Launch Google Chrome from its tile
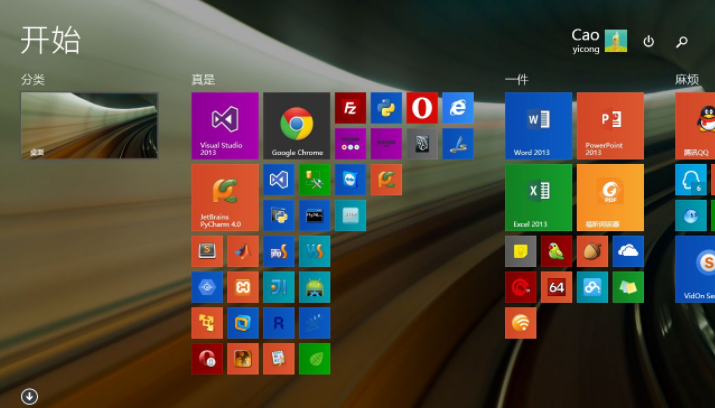Screen dimensions: 715x408 [x=296, y=126]
